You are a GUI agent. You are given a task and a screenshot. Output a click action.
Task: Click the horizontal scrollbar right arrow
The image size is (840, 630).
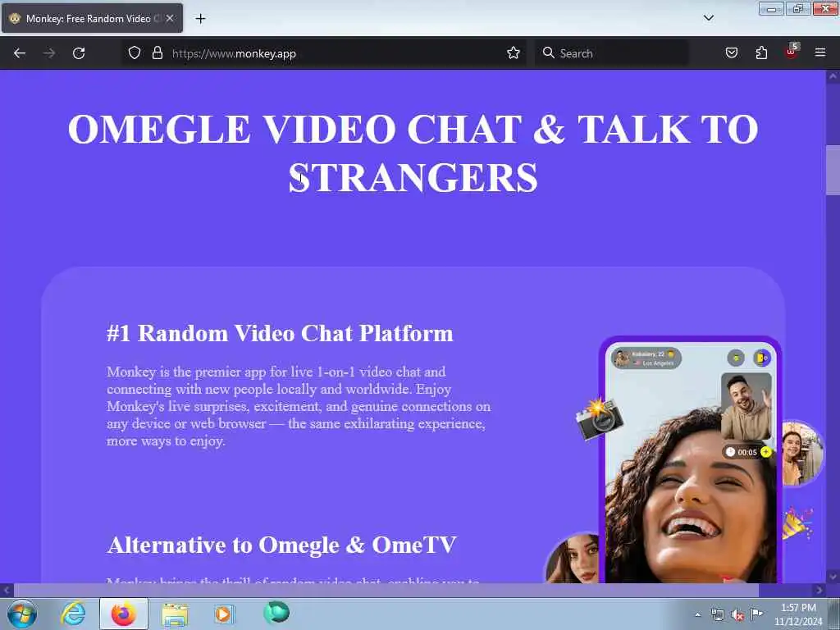point(819,591)
